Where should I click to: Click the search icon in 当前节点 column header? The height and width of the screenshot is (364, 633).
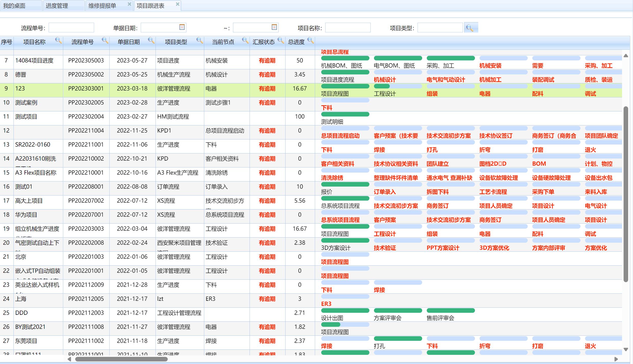tap(245, 40)
